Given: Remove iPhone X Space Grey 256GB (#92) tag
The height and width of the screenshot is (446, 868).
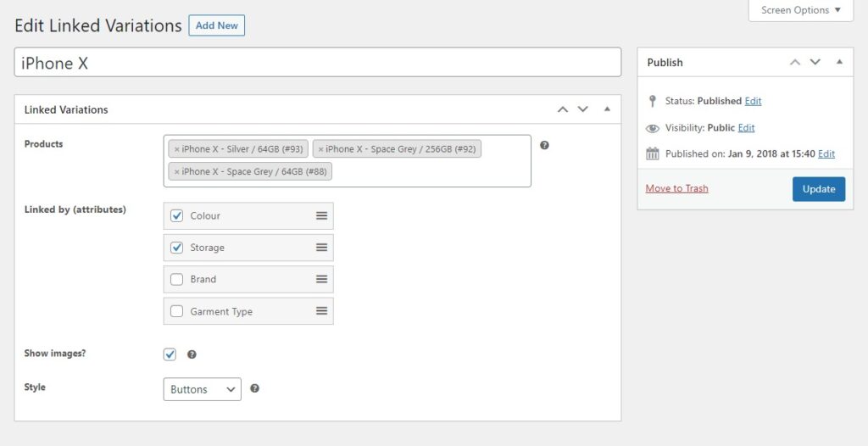Looking at the screenshot, I should (320, 149).
